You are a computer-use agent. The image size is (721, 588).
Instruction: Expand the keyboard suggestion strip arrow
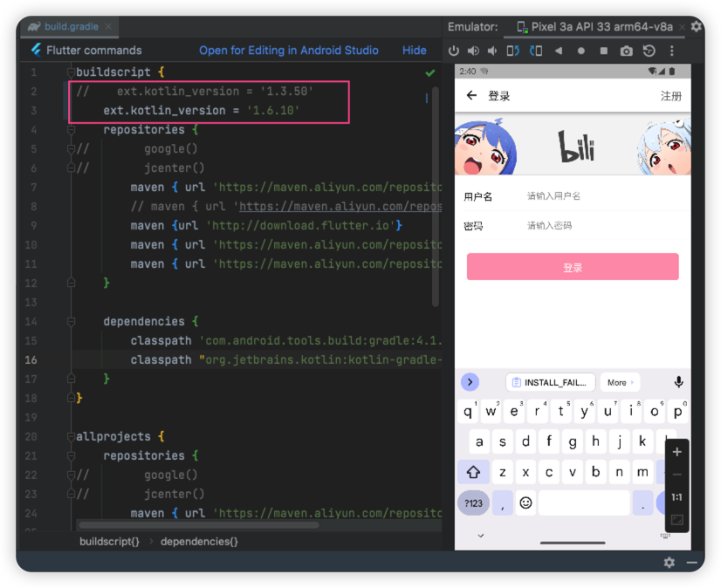470,382
